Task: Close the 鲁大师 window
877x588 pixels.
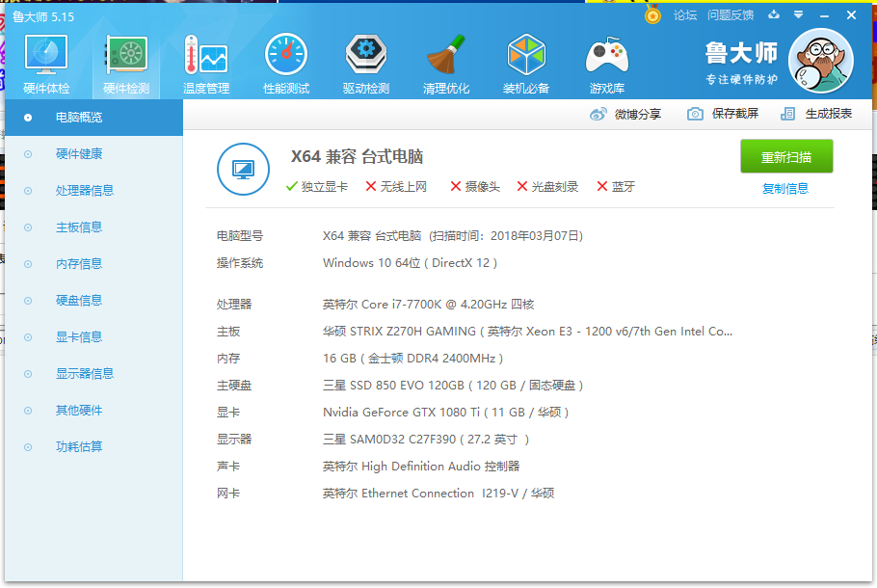Action: tap(851, 15)
